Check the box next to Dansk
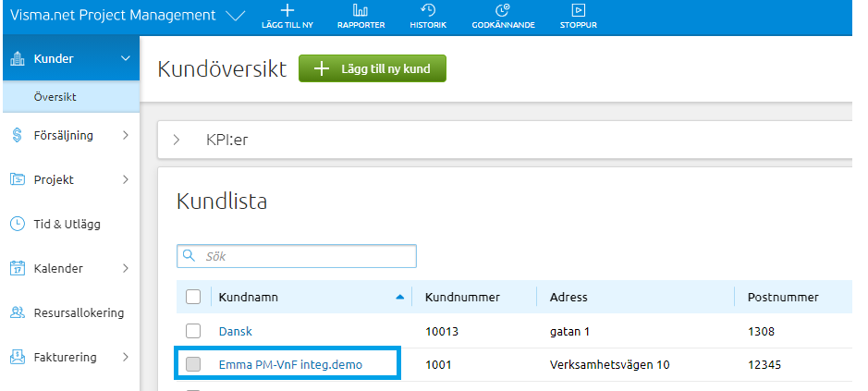Screen dimensions: 868x391 coord(193,331)
